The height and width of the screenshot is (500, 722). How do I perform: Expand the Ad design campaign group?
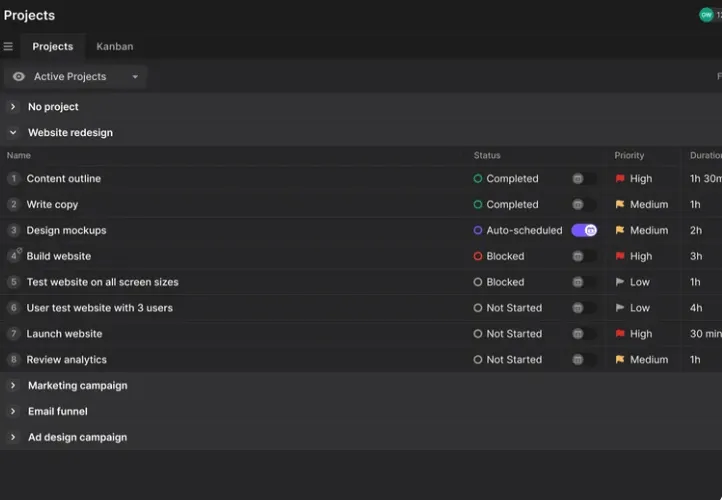click(13, 437)
